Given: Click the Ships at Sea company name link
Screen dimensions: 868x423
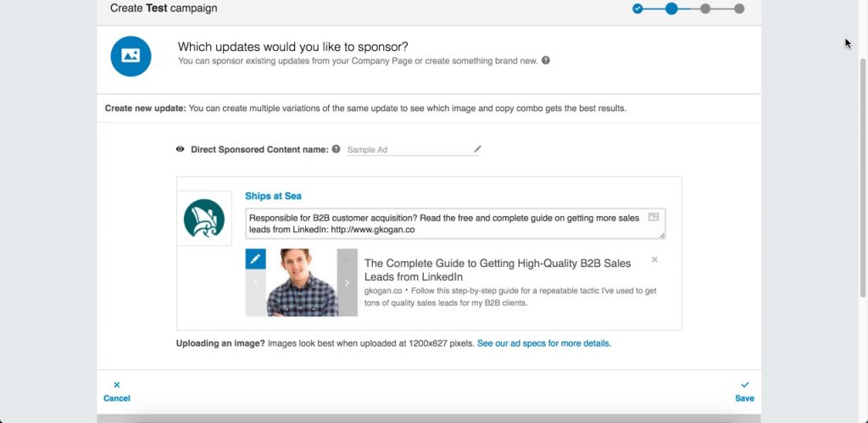Looking at the screenshot, I should [273, 196].
